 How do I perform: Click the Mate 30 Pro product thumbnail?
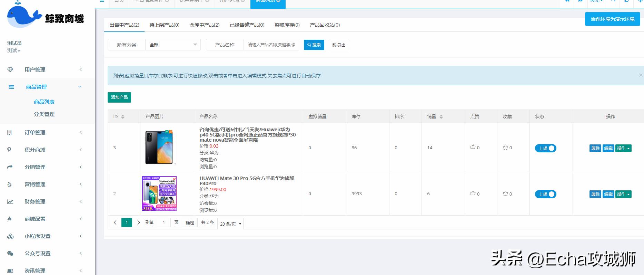coord(159,193)
